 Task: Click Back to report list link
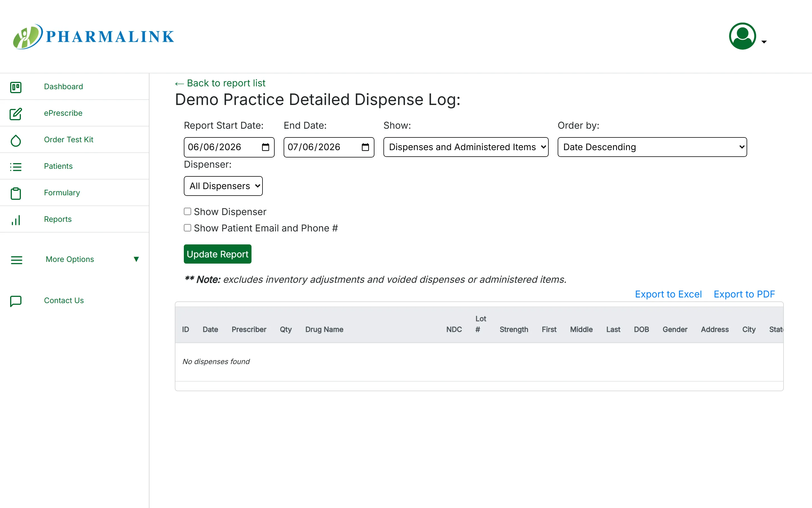[220, 83]
